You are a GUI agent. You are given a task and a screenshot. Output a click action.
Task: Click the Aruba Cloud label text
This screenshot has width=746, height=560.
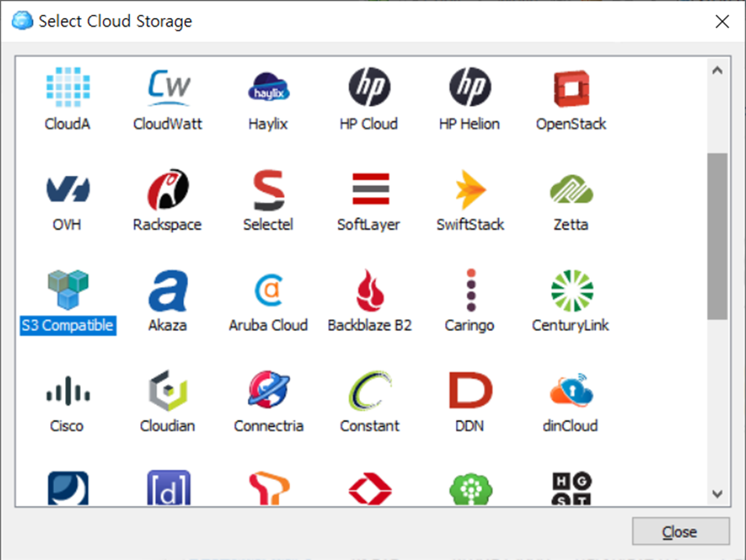268,325
